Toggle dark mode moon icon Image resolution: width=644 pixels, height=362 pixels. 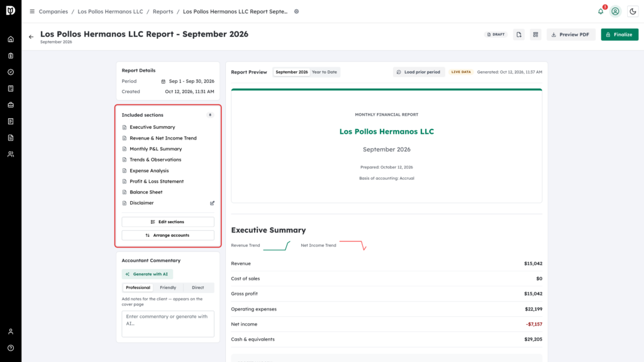click(x=633, y=11)
